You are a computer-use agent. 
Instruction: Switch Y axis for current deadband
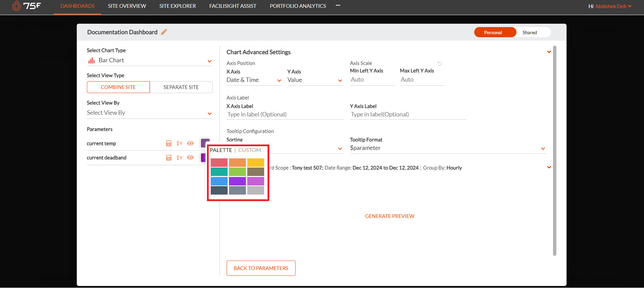(179, 158)
